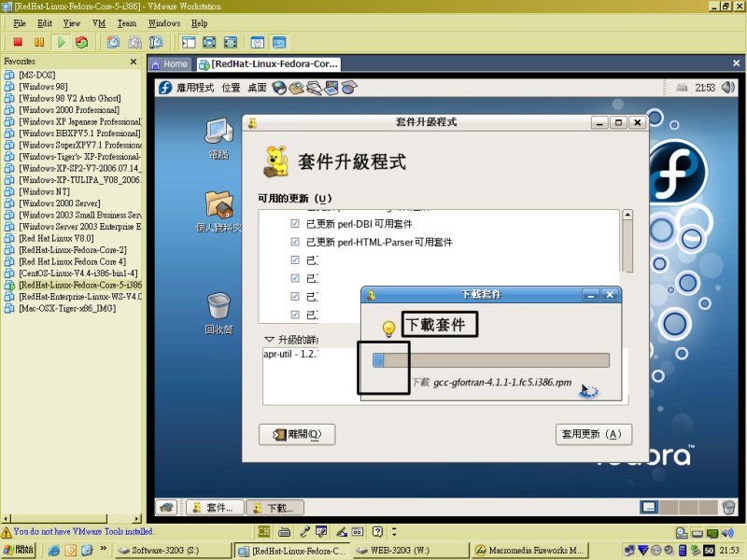Switch to Macromedia Fireworks on Windows taskbar

click(x=530, y=550)
